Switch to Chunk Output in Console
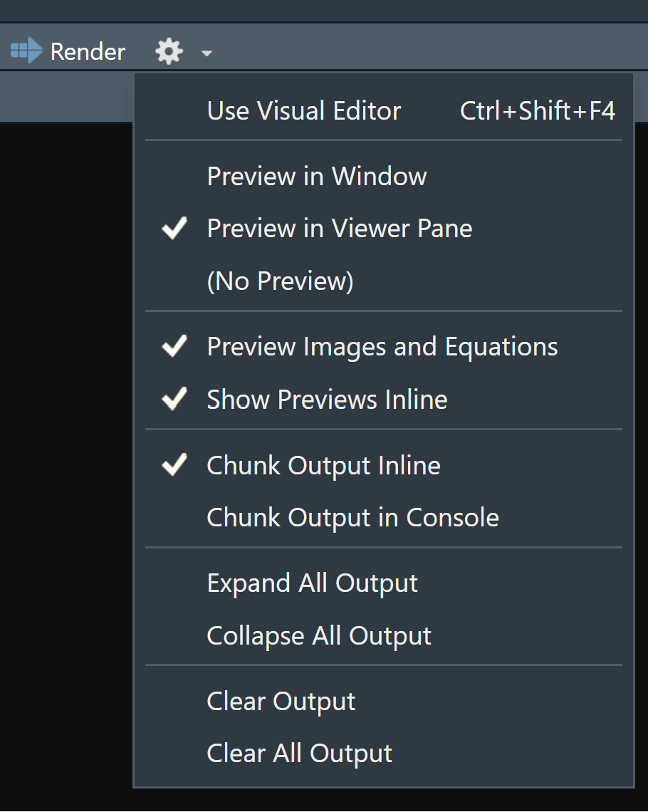 pos(352,518)
